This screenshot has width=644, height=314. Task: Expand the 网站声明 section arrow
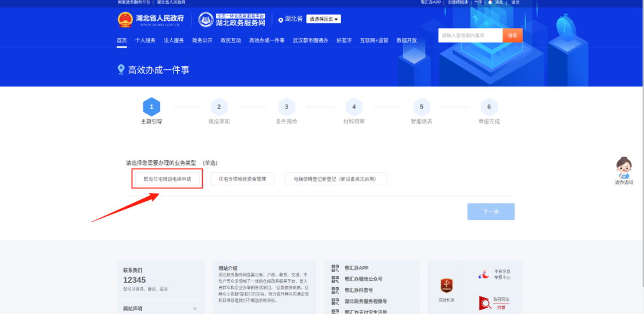point(194,308)
